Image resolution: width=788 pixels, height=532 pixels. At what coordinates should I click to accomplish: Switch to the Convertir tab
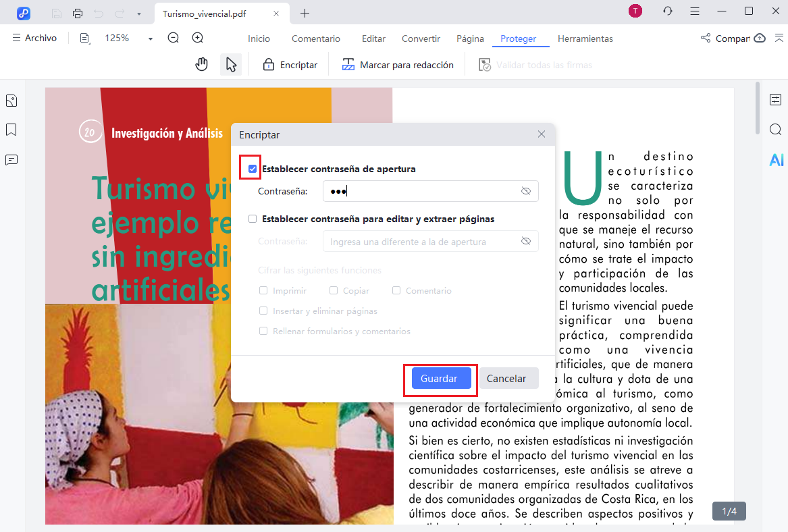pyautogui.click(x=420, y=38)
